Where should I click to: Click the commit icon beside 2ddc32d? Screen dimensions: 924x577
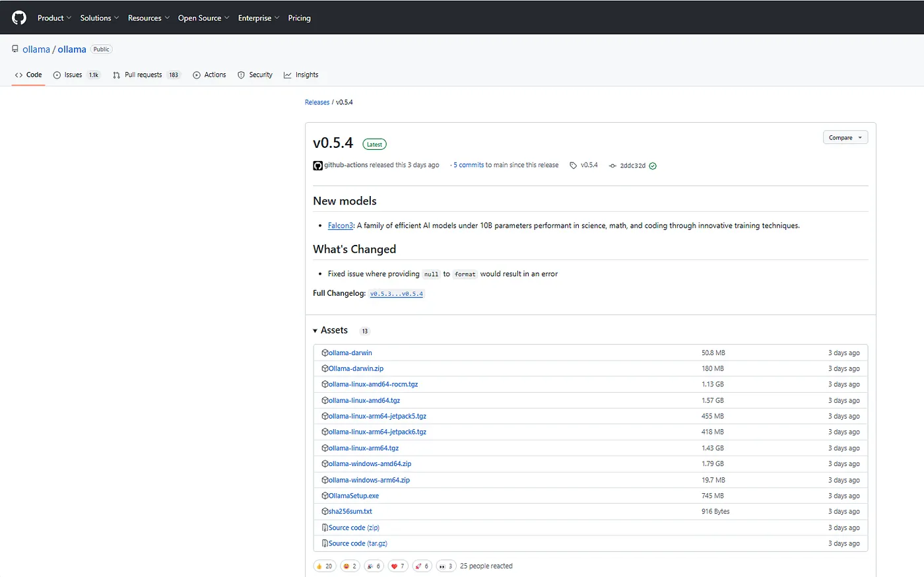tap(612, 166)
